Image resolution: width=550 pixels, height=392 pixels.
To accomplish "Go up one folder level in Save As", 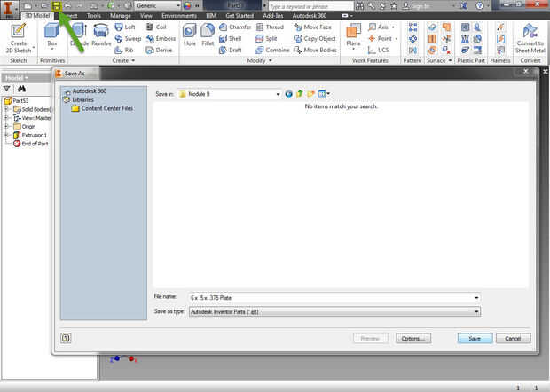I will coord(300,94).
